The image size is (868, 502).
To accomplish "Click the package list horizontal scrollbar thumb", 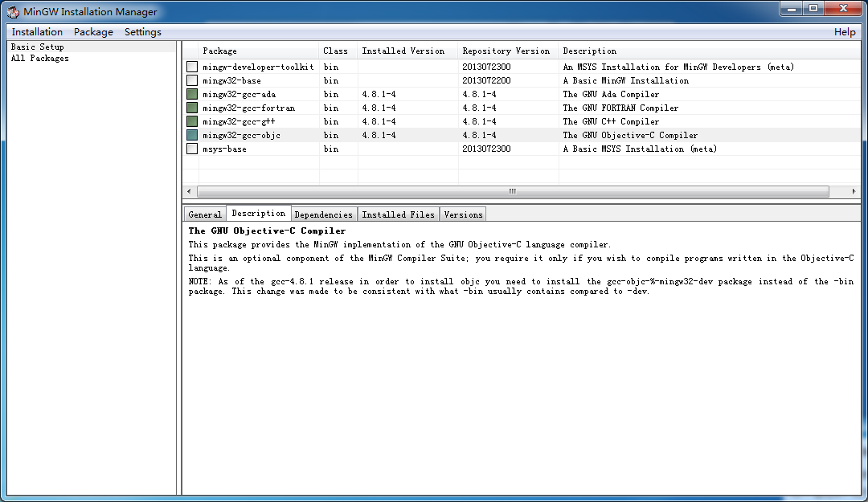I will (513, 191).
